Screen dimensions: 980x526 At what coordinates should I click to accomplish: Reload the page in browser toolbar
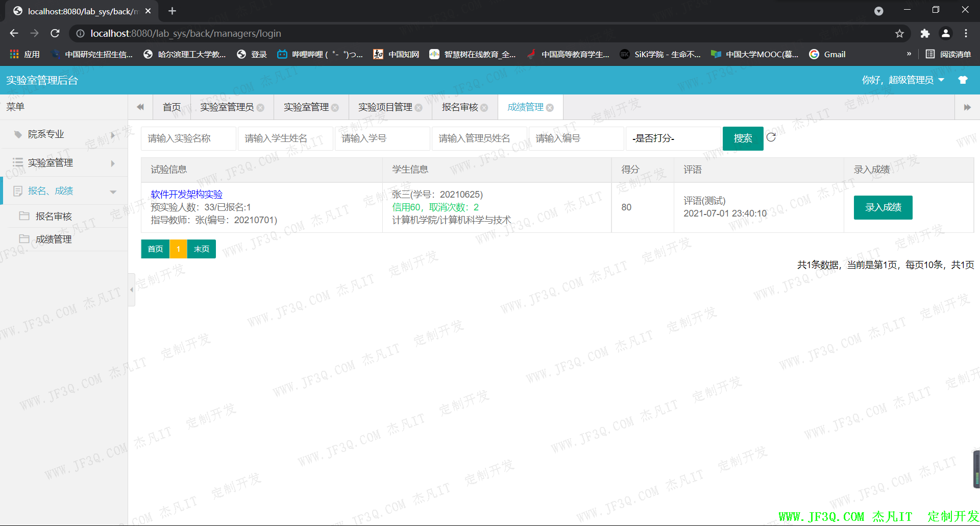coord(55,34)
